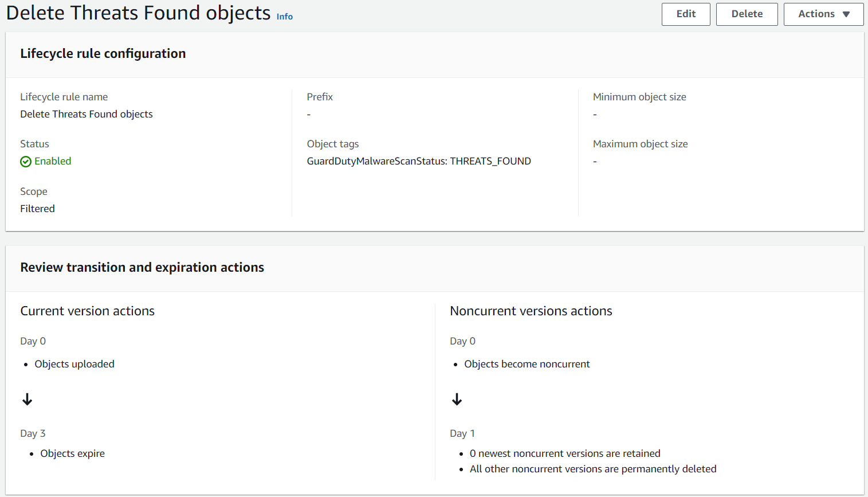Click the down arrow under Noncurrent versions actions

(457, 399)
